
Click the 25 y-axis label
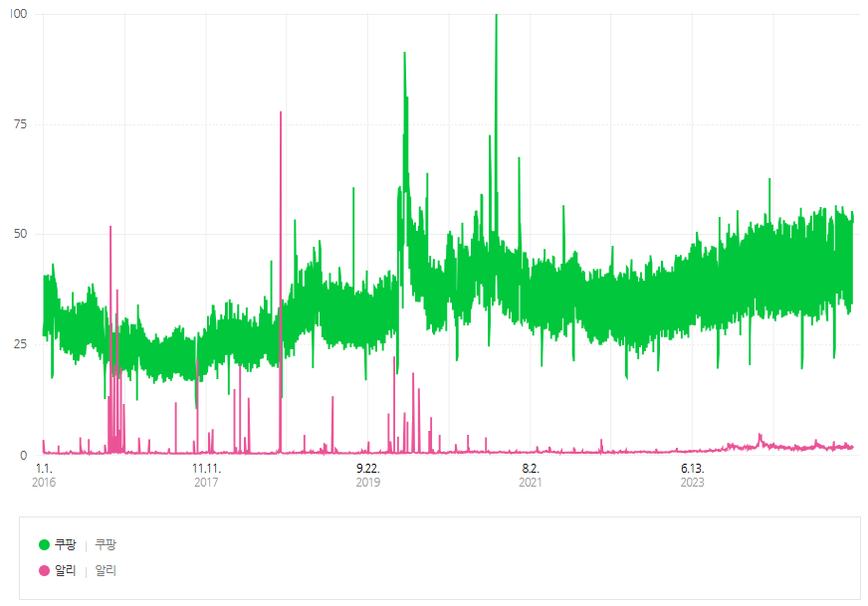click(21, 344)
